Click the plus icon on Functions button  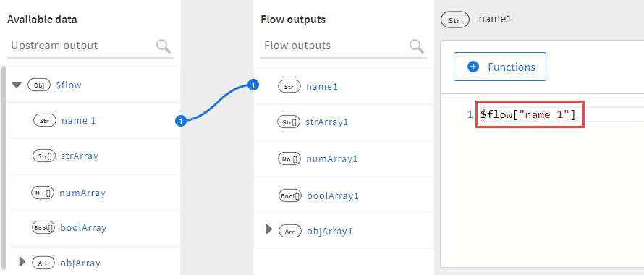point(473,67)
